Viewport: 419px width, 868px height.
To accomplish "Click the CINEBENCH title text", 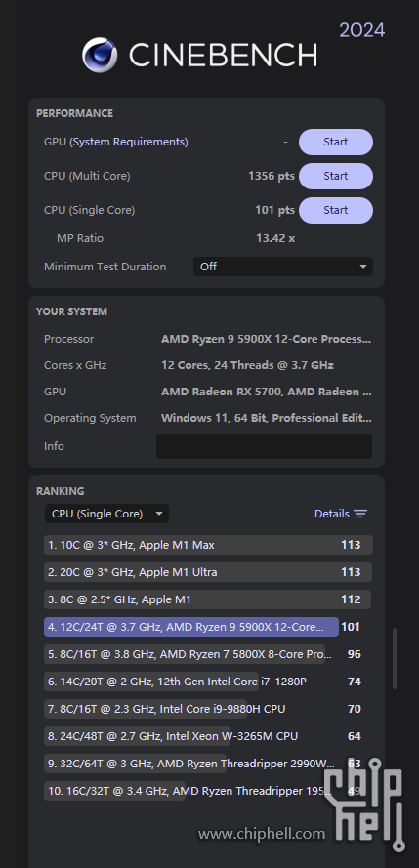I will (223, 56).
